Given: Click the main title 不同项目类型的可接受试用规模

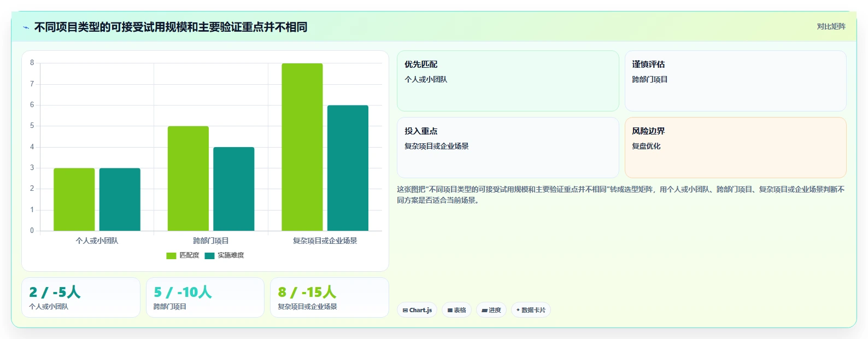Looking at the screenshot, I should (x=171, y=27).
